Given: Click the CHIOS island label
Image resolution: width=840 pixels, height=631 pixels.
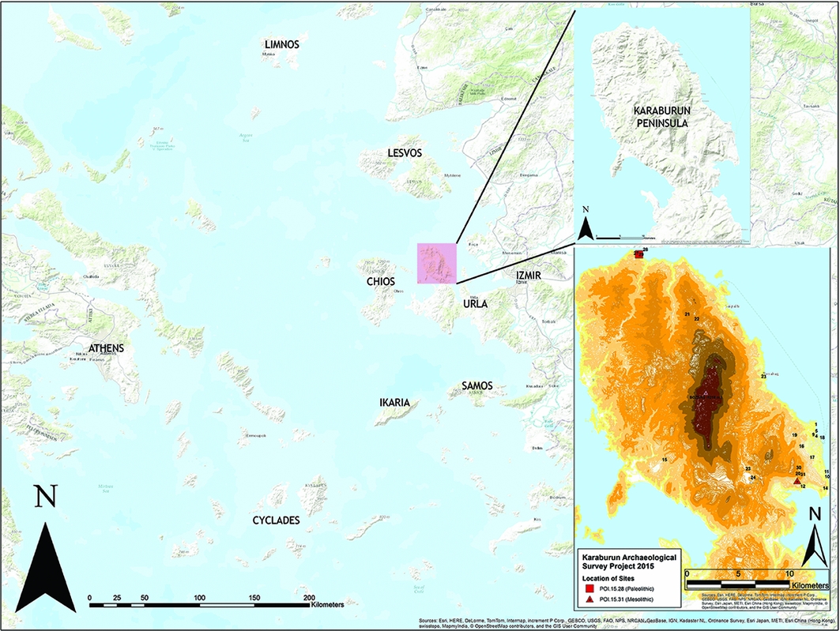Looking at the screenshot, I should point(380,281).
